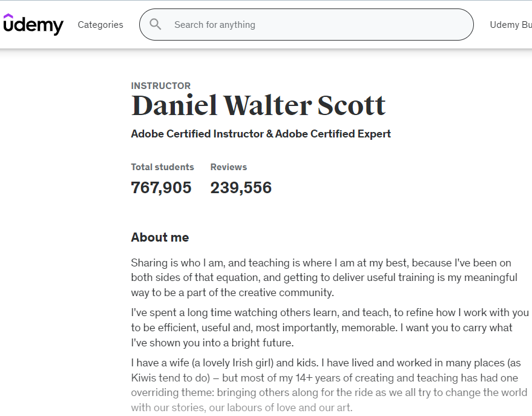The image size is (532, 416).
Task: Click the Reviews label
Action: (229, 167)
